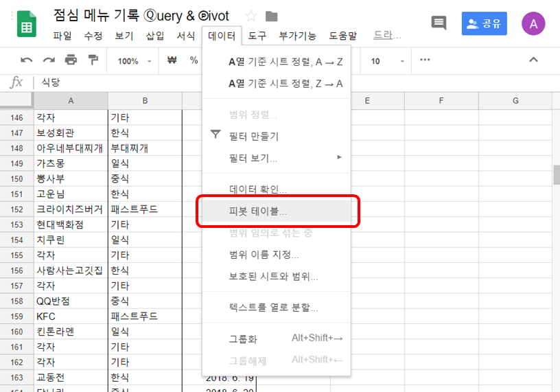Select column A header
560x392 pixels.
pyautogui.click(x=71, y=101)
